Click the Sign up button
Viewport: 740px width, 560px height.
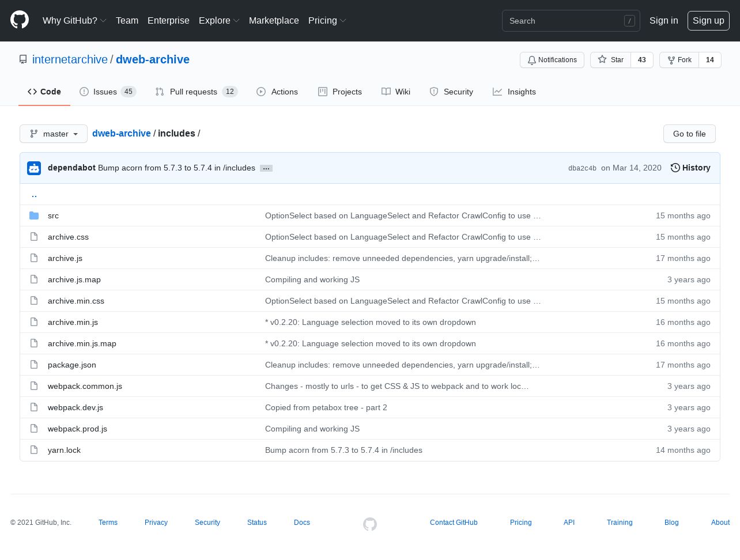708,20
